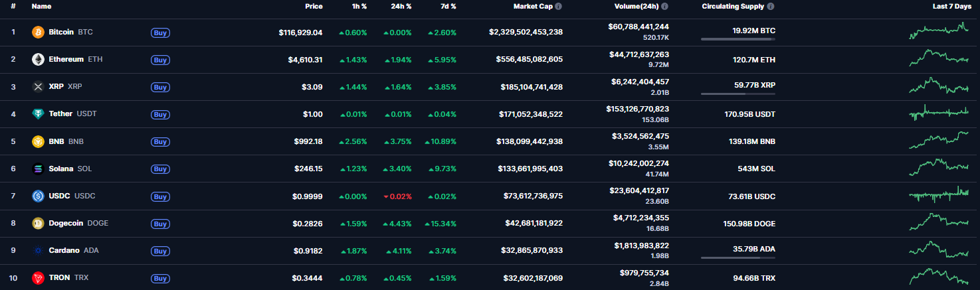Click the Volume(24h) info icon

click(x=664, y=6)
